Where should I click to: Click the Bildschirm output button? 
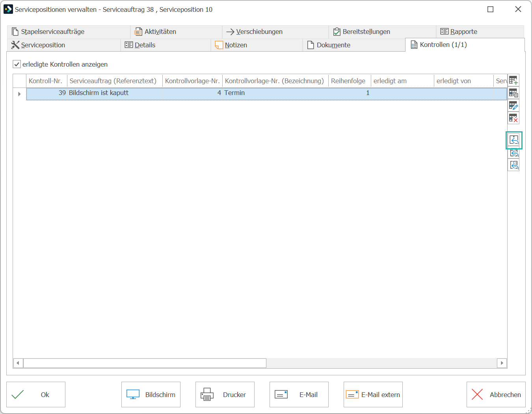[x=151, y=394]
